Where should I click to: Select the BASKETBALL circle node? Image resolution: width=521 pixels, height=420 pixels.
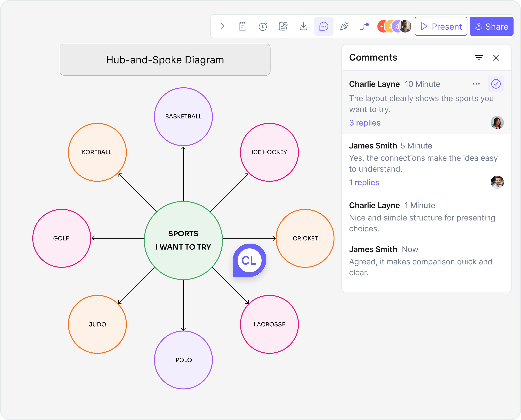(x=183, y=117)
